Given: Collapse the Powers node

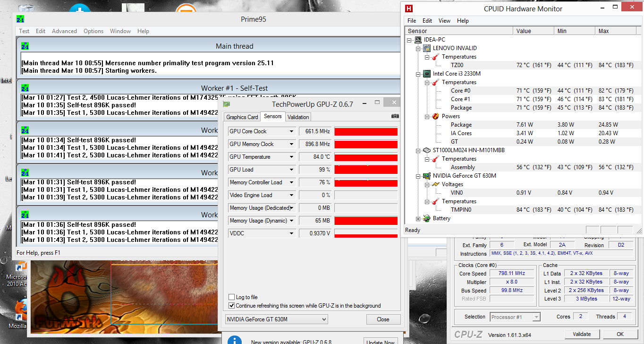Looking at the screenshot, I should click(x=426, y=116).
